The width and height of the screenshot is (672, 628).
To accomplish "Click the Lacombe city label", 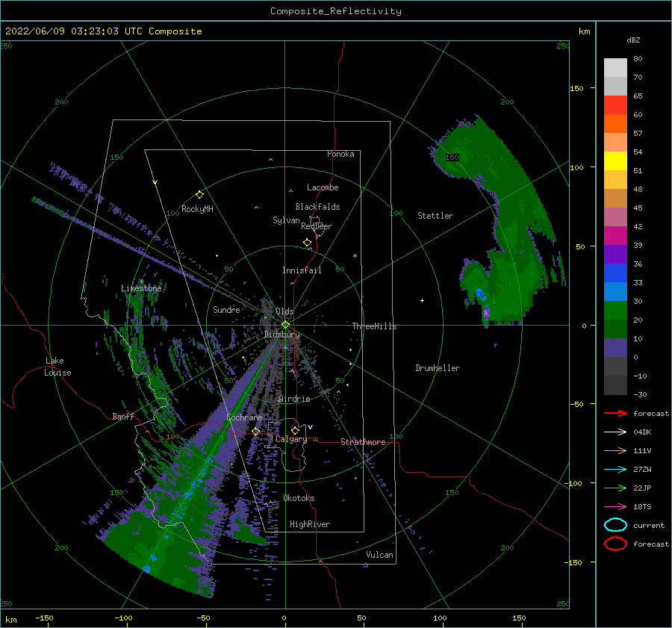I will [323, 187].
